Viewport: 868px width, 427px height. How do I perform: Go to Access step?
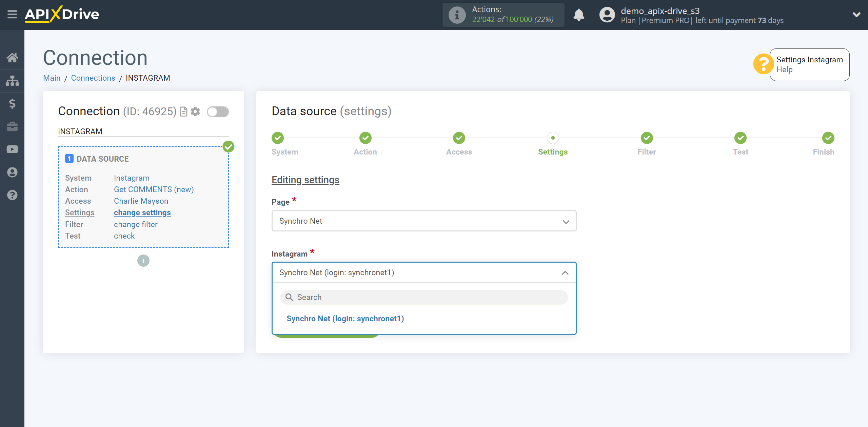tap(459, 138)
